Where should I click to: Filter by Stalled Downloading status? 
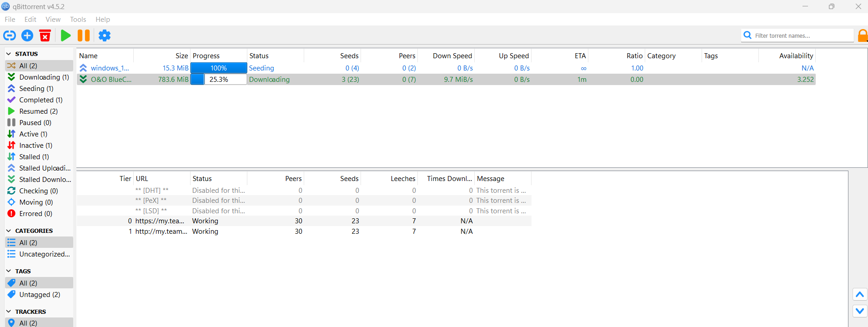click(39, 179)
